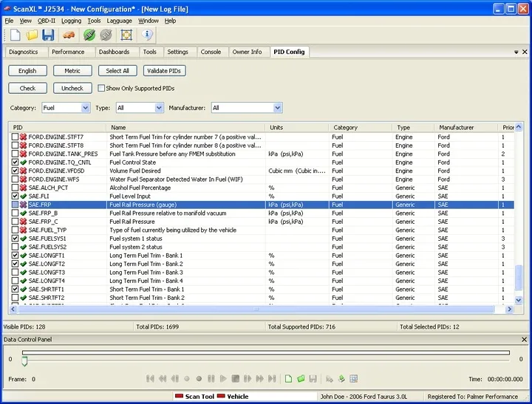The height and width of the screenshot is (404, 532).
Task: Click the Data Control Panel slider handle
Action: pos(24,361)
